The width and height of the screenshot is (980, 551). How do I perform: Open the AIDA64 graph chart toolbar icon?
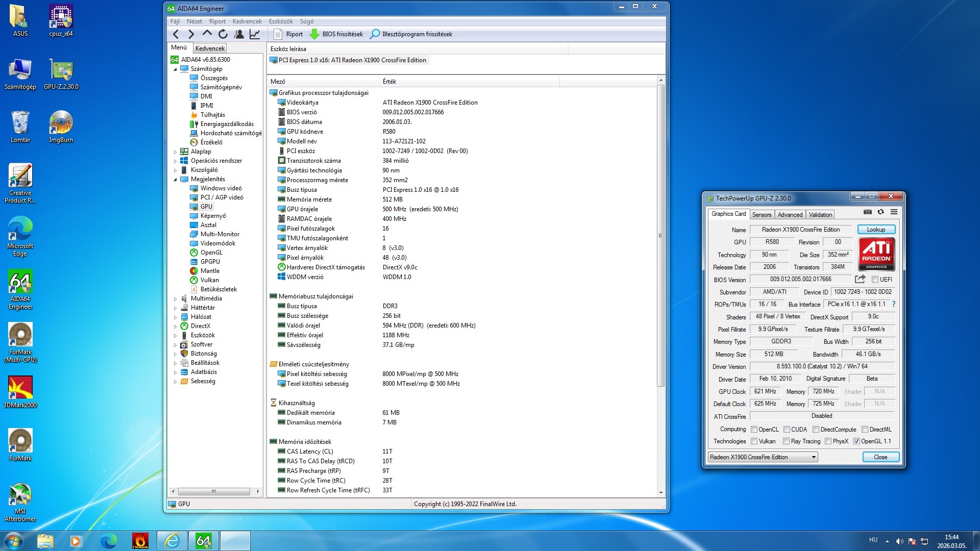point(254,34)
